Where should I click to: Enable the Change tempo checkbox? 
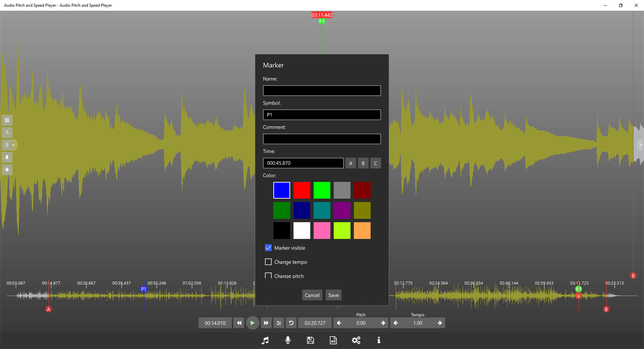coord(268,262)
